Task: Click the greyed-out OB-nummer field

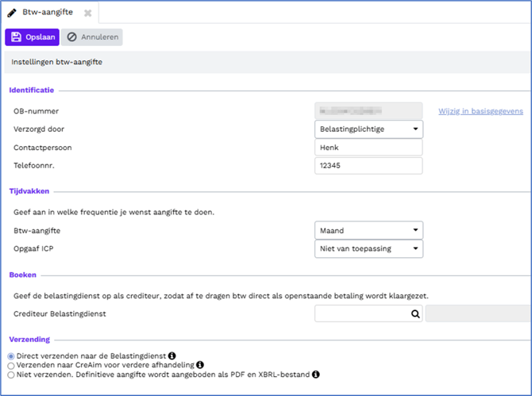Action: click(368, 111)
